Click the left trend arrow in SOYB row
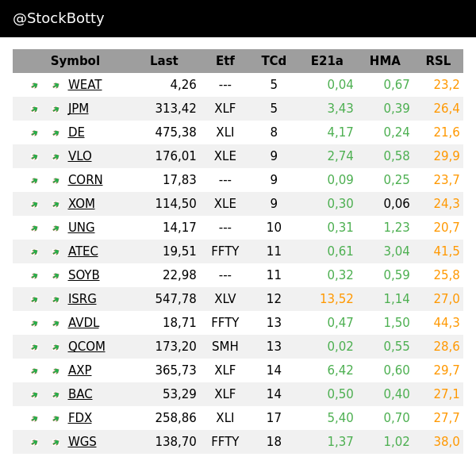The image size is (476, 476). pyautogui.click(x=34, y=276)
